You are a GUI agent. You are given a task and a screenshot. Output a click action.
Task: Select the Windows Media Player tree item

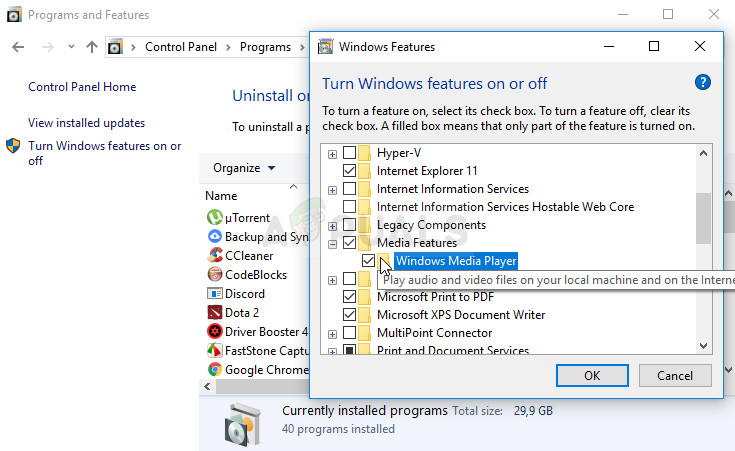click(x=455, y=261)
